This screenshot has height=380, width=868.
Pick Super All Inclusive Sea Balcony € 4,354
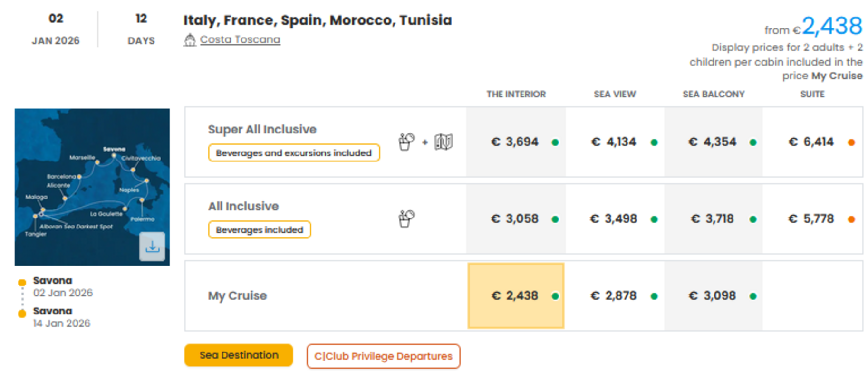[x=713, y=142]
